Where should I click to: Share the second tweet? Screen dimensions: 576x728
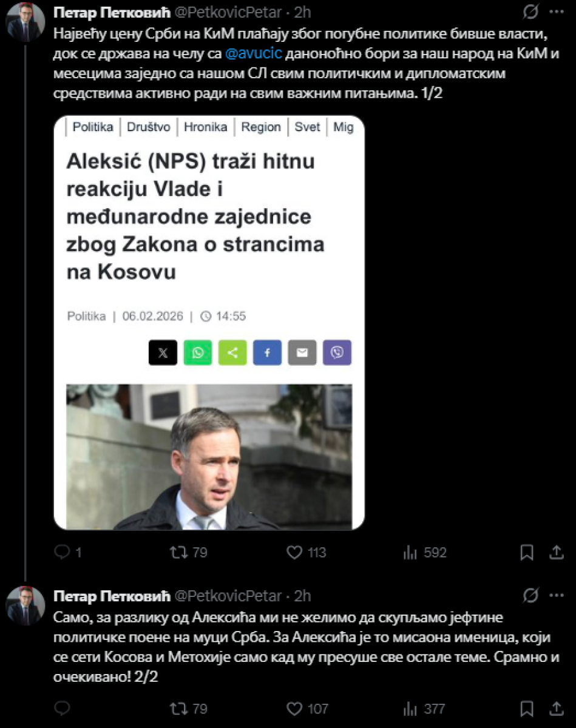click(x=556, y=708)
